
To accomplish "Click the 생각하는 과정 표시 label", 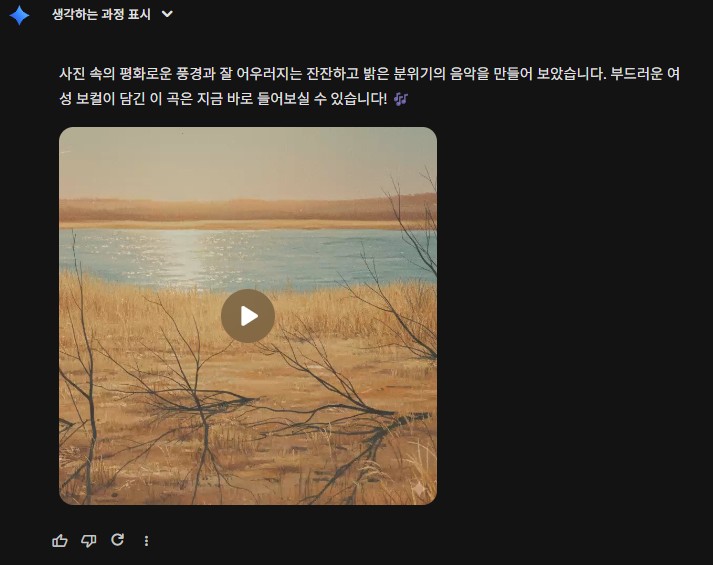I will click(x=101, y=14).
